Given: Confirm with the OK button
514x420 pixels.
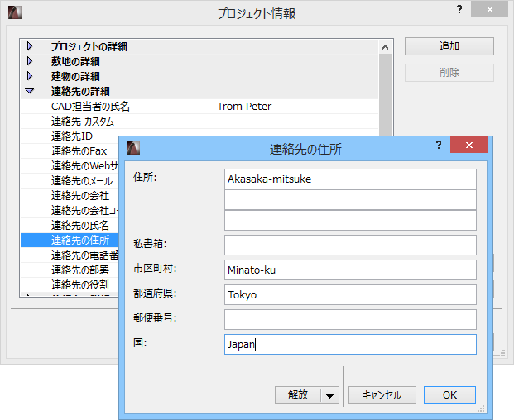Looking at the screenshot, I should coord(449,395).
